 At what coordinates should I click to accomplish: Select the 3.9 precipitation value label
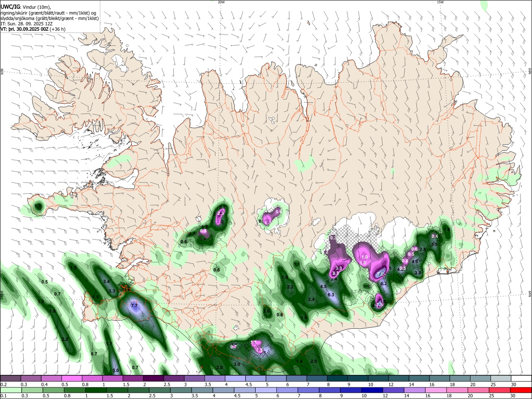418,273
